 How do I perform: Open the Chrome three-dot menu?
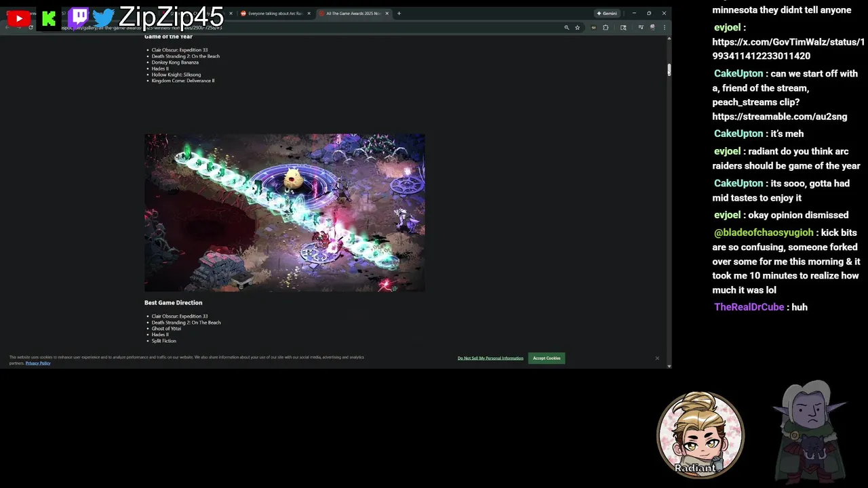[664, 28]
